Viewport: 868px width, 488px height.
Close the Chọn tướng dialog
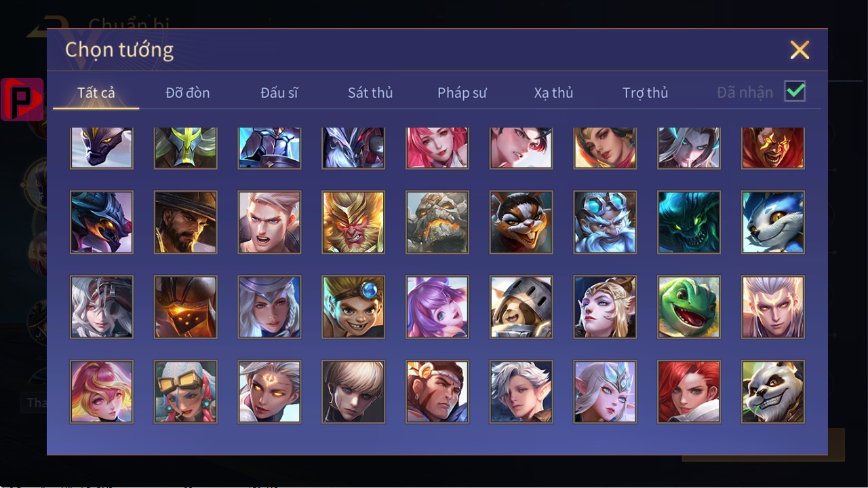(800, 50)
